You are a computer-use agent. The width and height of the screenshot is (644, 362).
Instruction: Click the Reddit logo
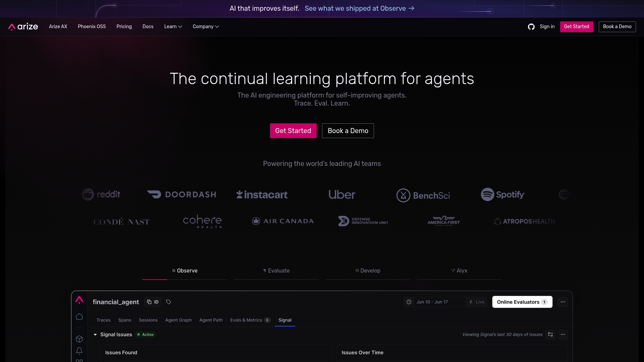click(x=101, y=194)
